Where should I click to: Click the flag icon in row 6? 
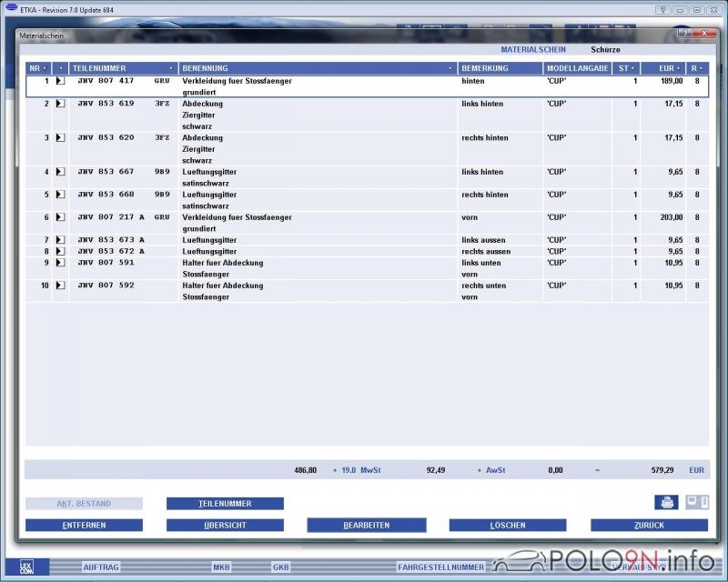tap(60, 217)
